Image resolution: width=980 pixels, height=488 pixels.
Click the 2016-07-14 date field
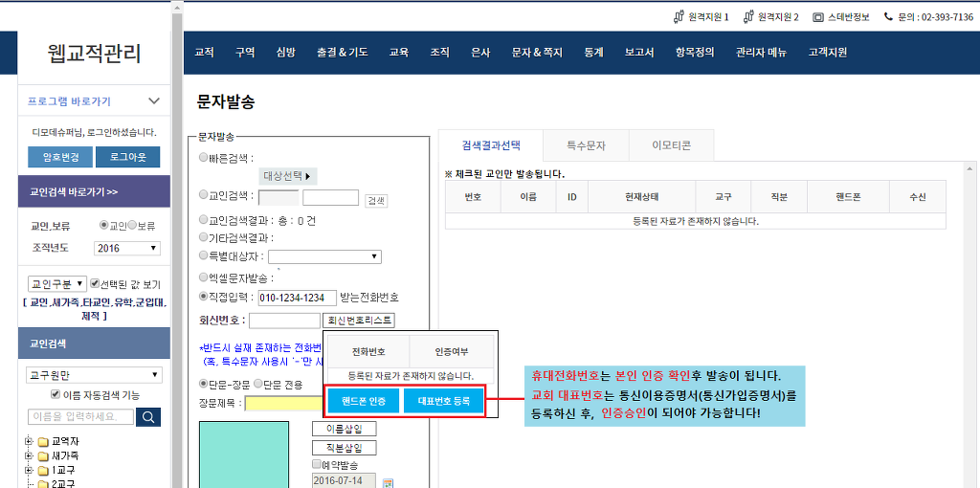point(344,481)
